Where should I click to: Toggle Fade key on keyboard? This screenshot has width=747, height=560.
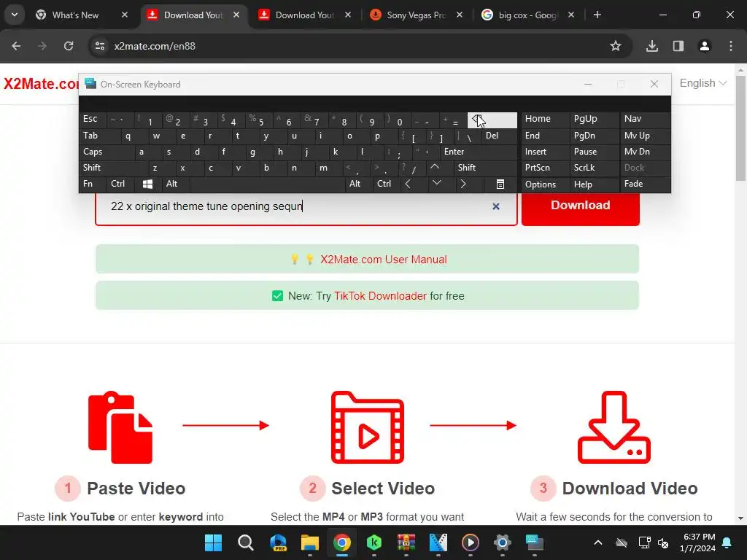point(645,184)
